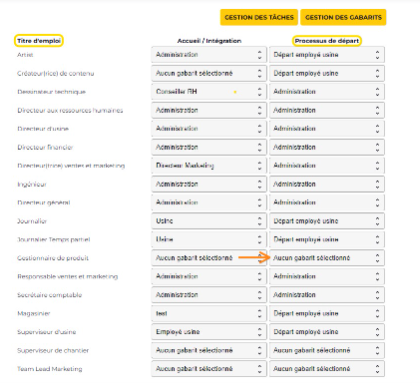Screen dimensions: 420x388
Task: Open Employé usine dropdown for Superviseur d'usine
Action: click(x=209, y=332)
